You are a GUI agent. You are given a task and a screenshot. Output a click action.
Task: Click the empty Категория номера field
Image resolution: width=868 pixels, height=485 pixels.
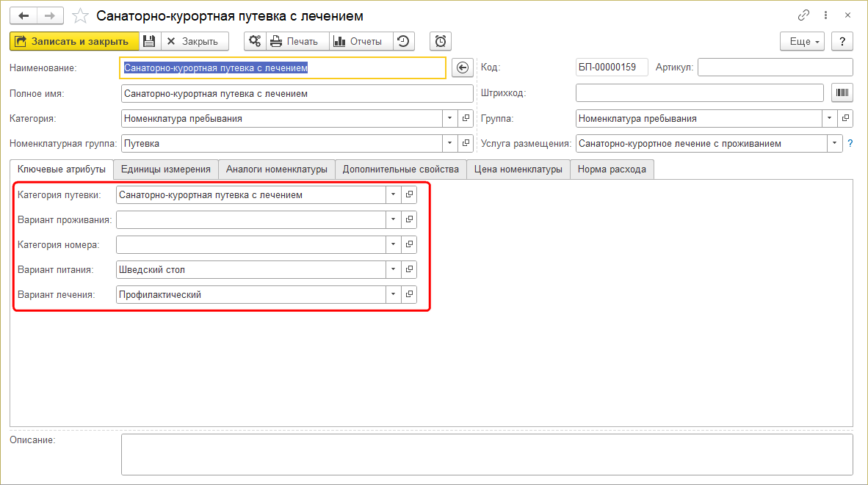[251, 244]
